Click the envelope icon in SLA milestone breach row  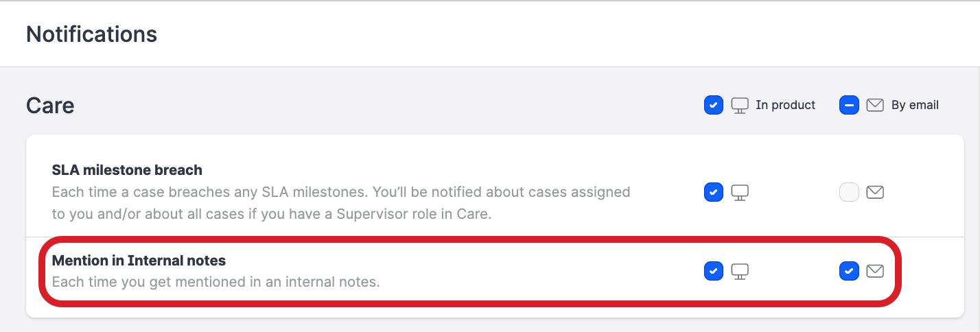[874, 193]
